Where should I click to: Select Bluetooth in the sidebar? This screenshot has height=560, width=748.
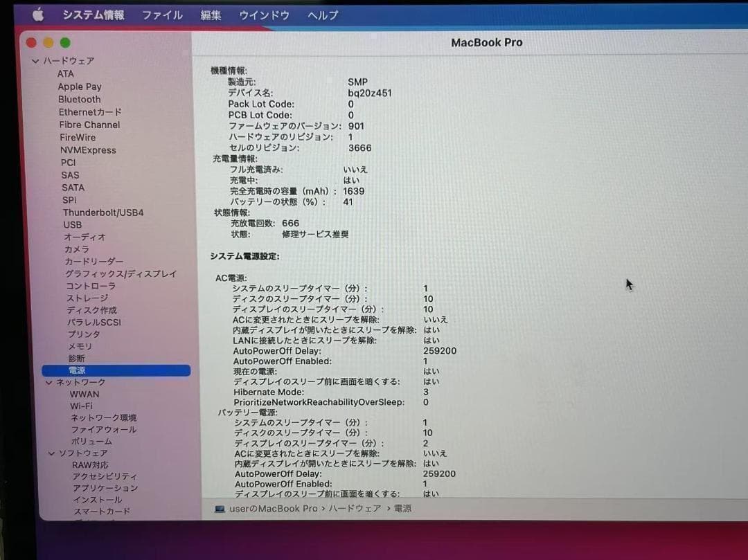pyautogui.click(x=79, y=99)
